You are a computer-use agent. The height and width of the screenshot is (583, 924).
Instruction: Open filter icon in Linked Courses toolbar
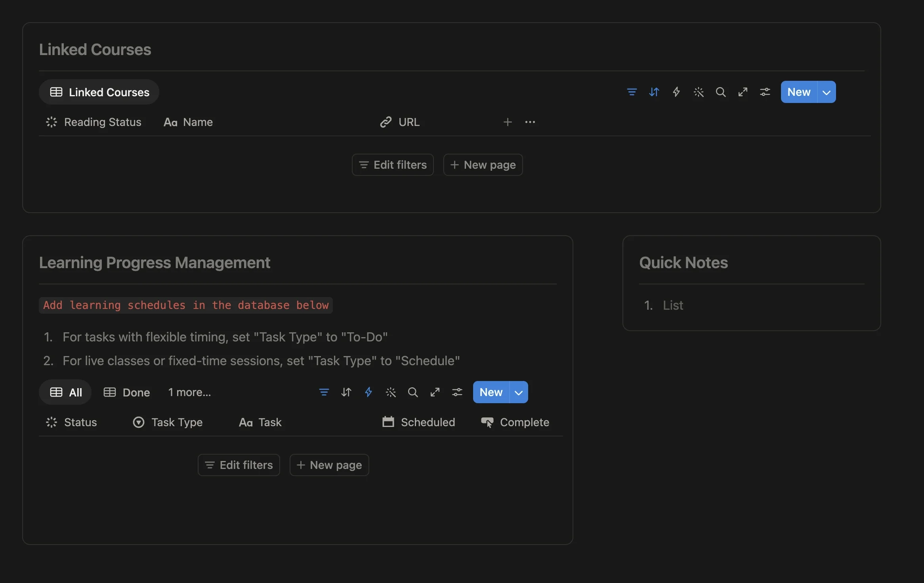point(632,92)
